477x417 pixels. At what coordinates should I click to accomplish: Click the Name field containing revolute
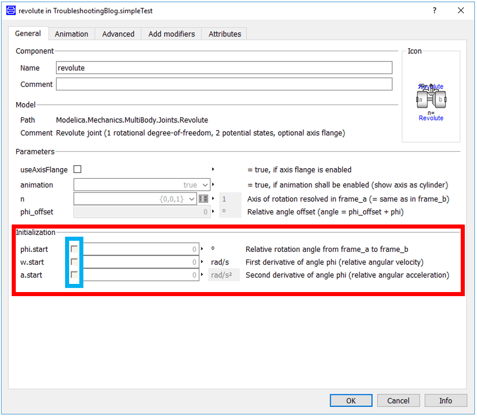click(x=224, y=68)
